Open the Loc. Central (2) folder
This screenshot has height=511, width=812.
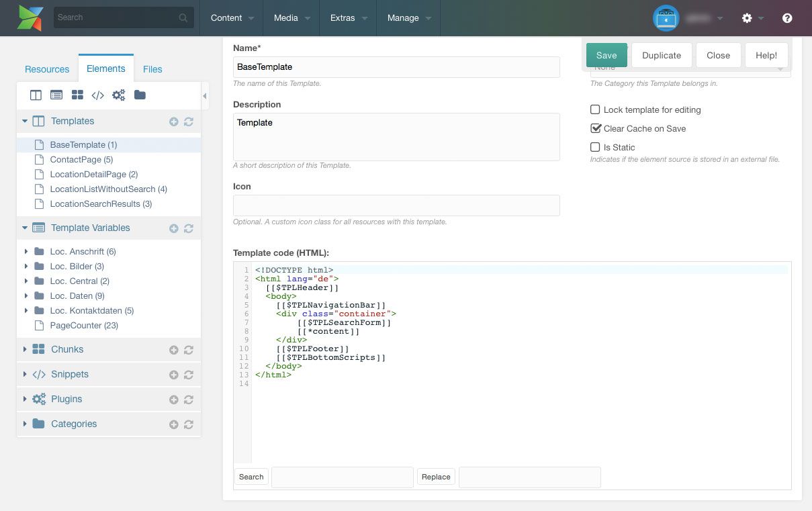[79, 281]
